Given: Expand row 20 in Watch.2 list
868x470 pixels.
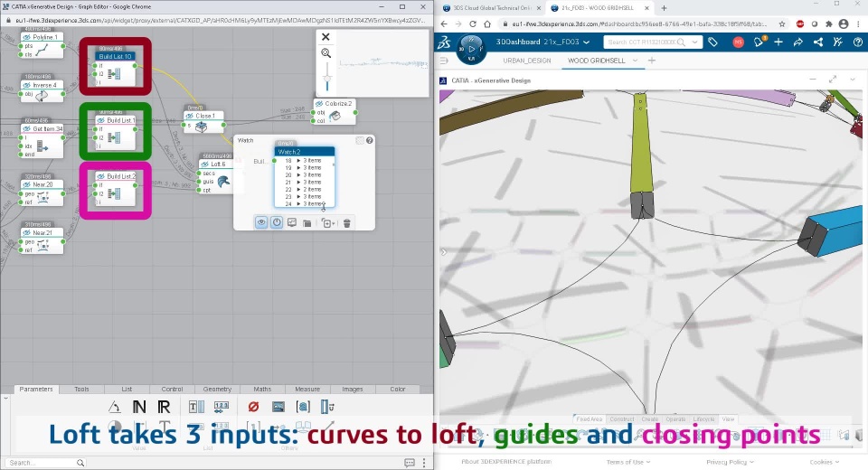Looking at the screenshot, I should 299,175.
